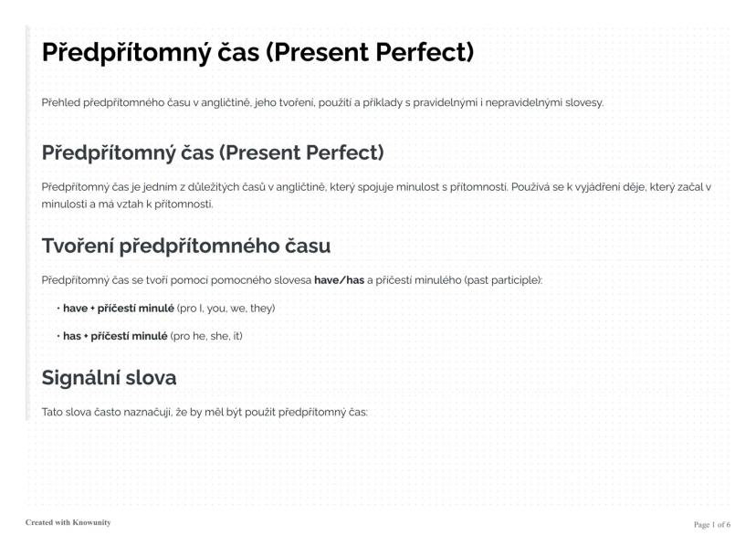Click the second, smaller "Předpřítomný čas (Present Perfect)" heading

tap(213, 152)
